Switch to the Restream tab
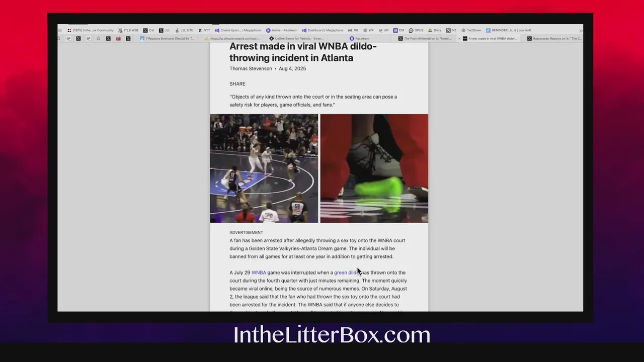This screenshot has height=362, width=644. (360, 38)
